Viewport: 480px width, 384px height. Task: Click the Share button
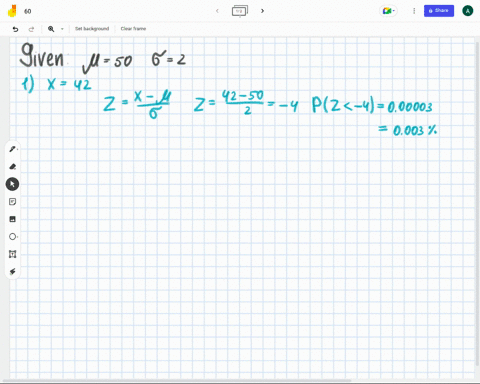point(439,11)
